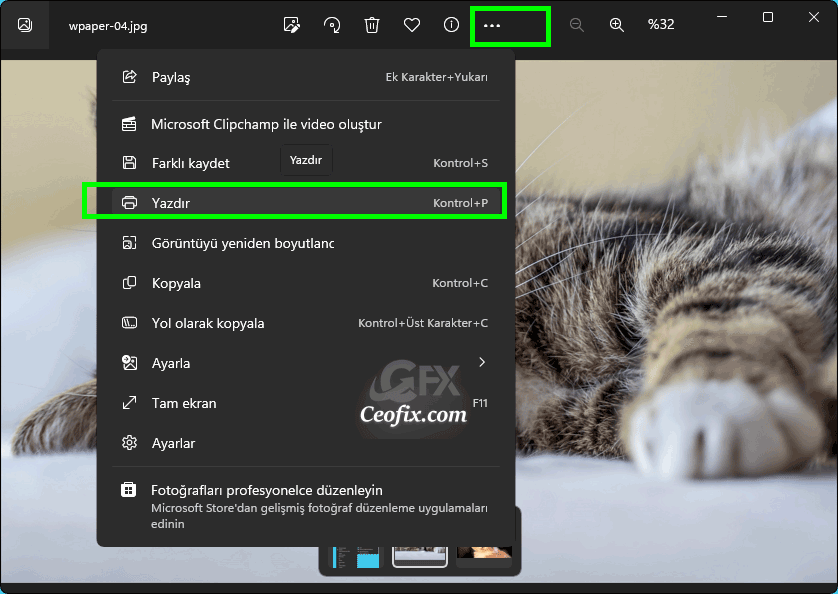The width and height of the screenshot is (838, 594).
Task: Click the floppy disk save icon
Action: coord(129,163)
